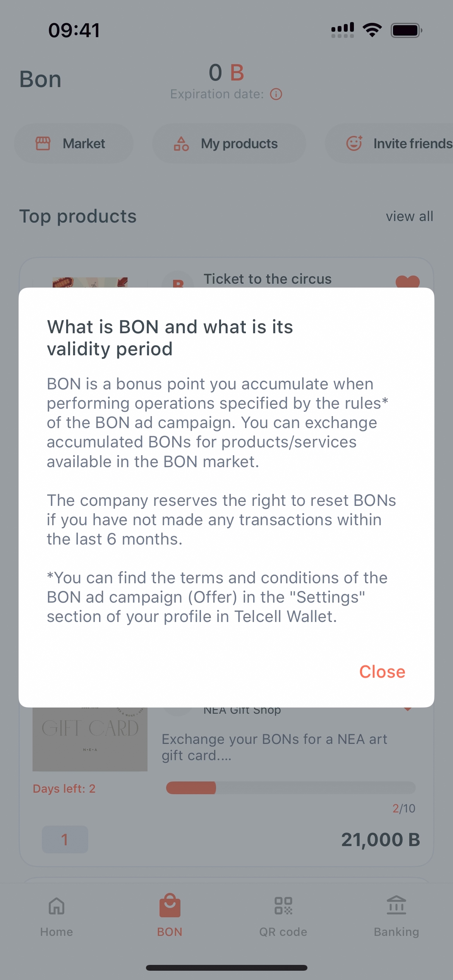Tap the My products shapes icon
Image resolution: width=453 pixels, height=980 pixels.
(181, 144)
